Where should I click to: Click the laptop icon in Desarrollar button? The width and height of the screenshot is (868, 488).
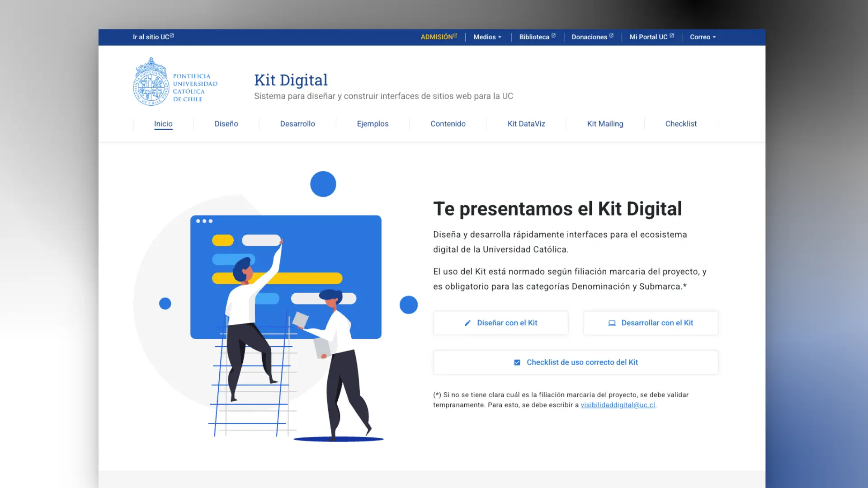(612, 323)
